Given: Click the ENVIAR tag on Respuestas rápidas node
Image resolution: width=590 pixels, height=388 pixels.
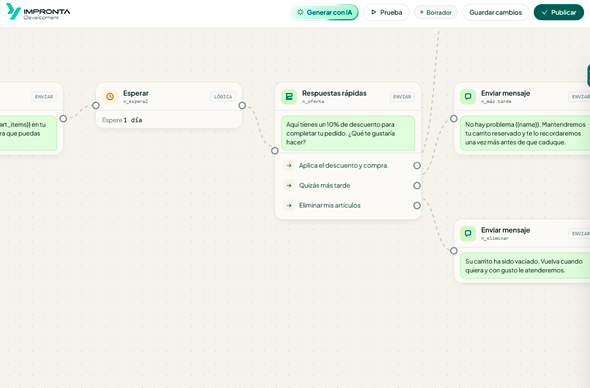Looking at the screenshot, I should (x=402, y=97).
